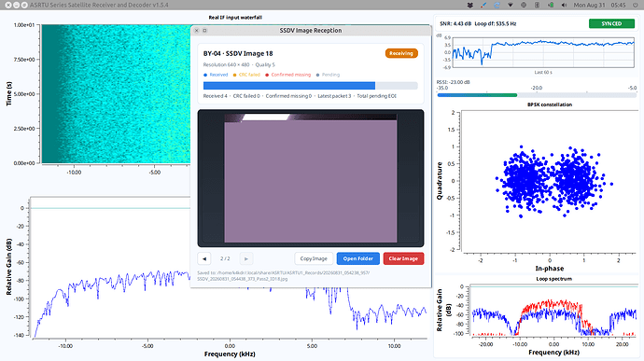Click the 'BY-04 · SSDV Image 18' title

238,53
